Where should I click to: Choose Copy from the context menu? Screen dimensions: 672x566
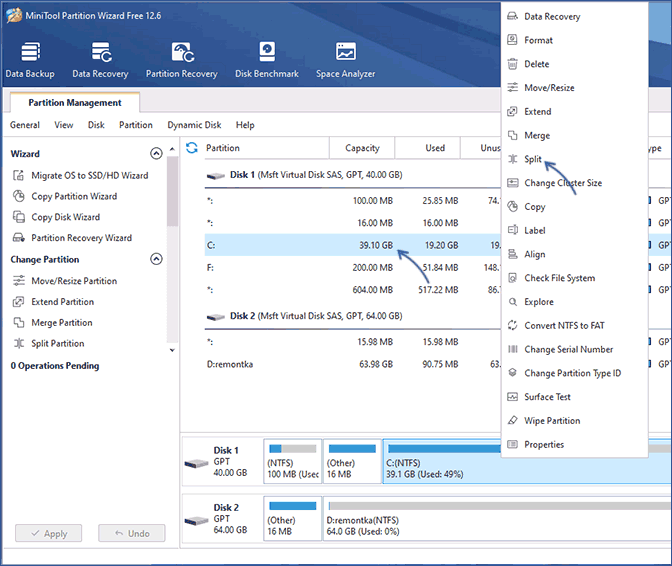pyautogui.click(x=574, y=207)
